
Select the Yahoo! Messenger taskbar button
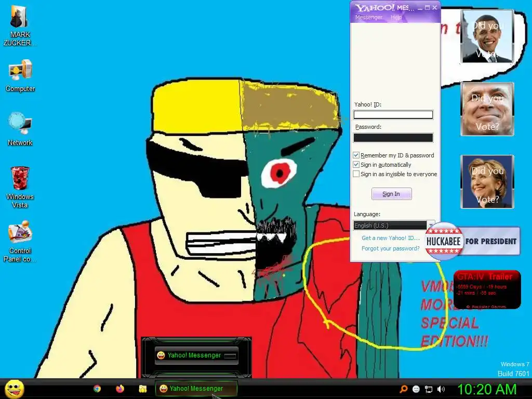[x=196, y=389]
